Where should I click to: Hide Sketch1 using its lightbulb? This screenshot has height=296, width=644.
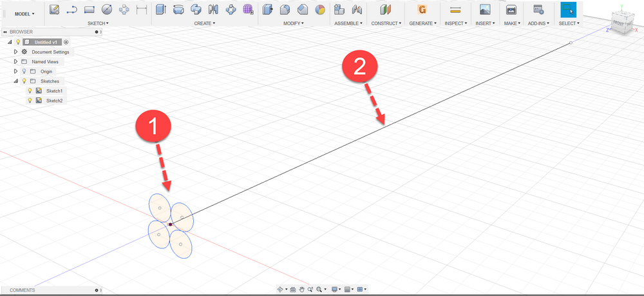pyautogui.click(x=30, y=91)
